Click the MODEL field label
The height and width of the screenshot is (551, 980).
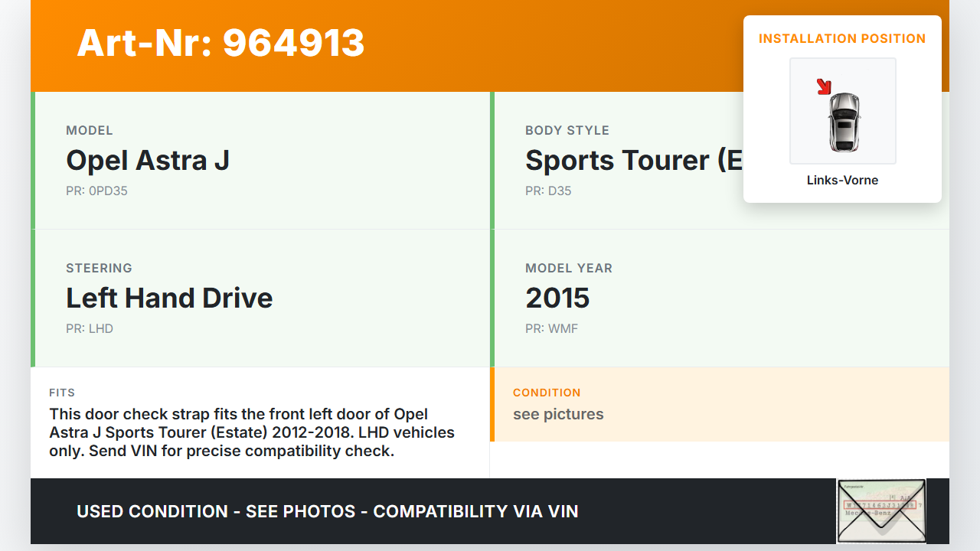(x=90, y=131)
